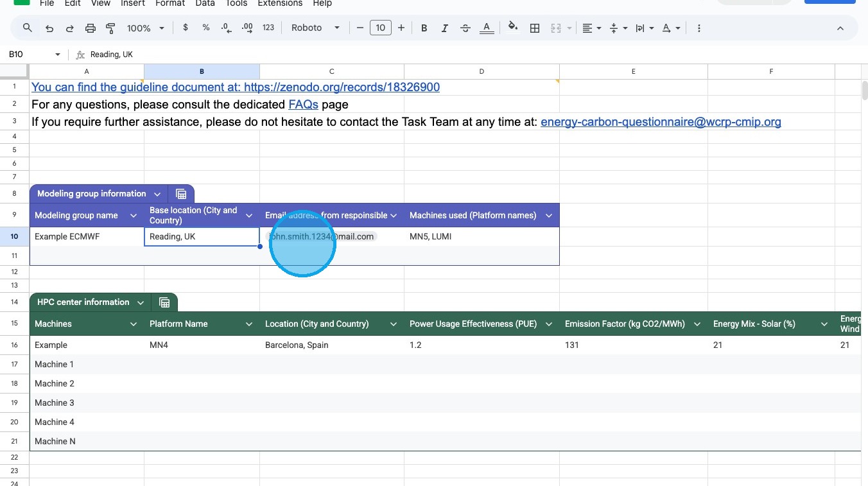Click the font size input field

pos(380,28)
